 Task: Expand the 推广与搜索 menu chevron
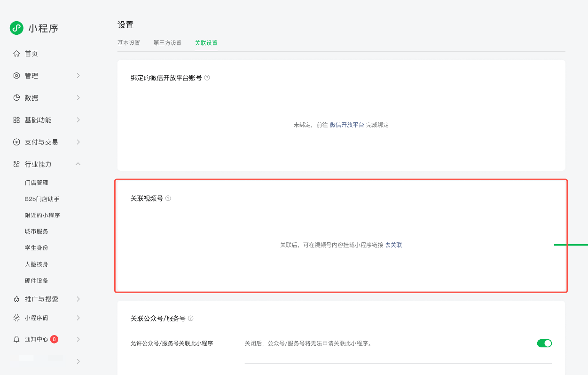click(x=78, y=299)
